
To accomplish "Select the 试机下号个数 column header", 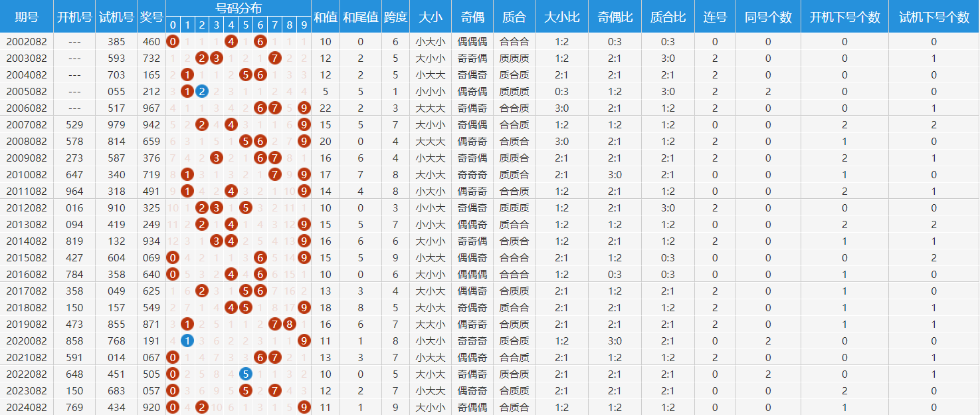I will 933,17.
